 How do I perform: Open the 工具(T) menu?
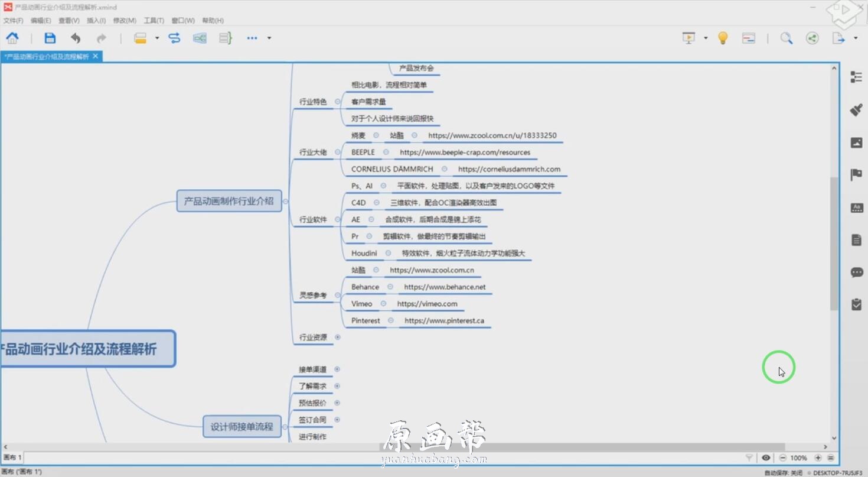(154, 20)
